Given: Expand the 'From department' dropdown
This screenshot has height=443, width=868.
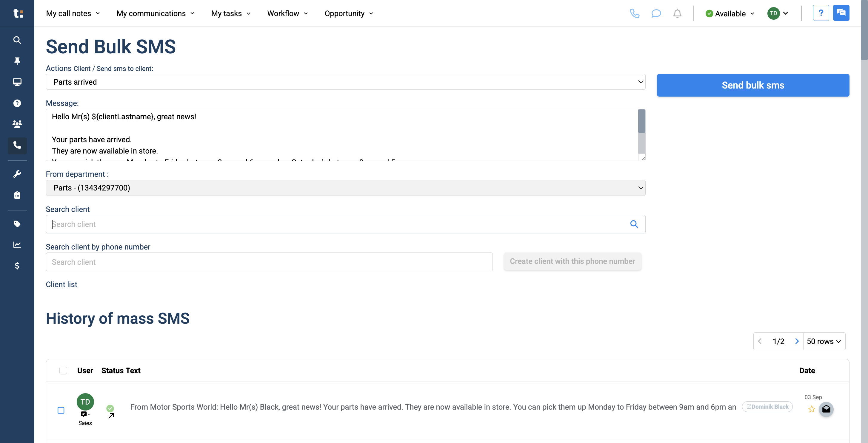Looking at the screenshot, I should pyautogui.click(x=345, y=188).
